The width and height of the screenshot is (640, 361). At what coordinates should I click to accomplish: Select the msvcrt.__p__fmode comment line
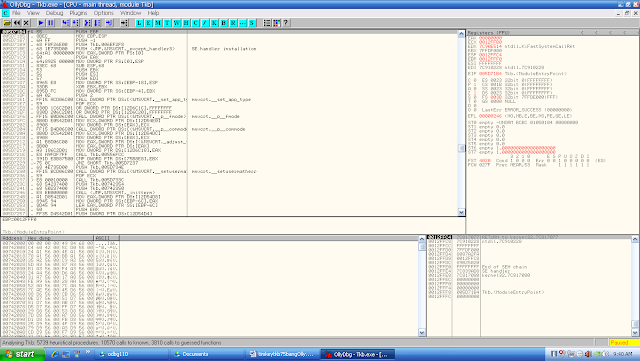tap(215, 116)
